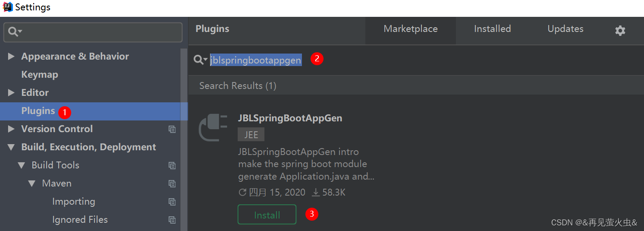This screenshot has height=231, width=644.
Task: Select the Version Control entry
Action: coord(57,129)
